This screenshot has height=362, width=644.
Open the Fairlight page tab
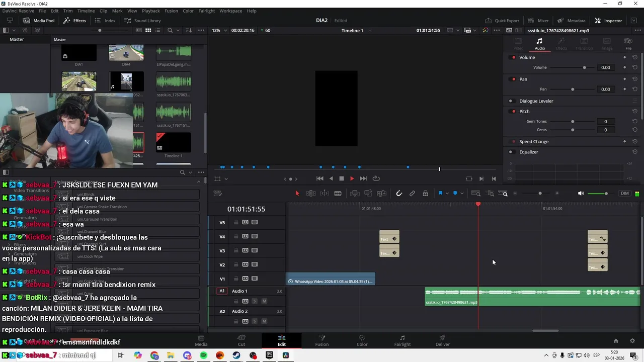[402, 340]
